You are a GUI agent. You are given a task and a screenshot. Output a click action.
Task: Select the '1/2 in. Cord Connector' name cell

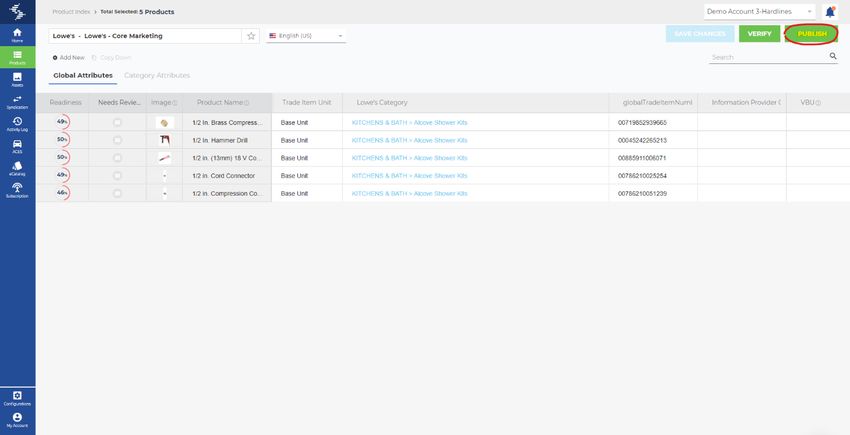[227, 176]
